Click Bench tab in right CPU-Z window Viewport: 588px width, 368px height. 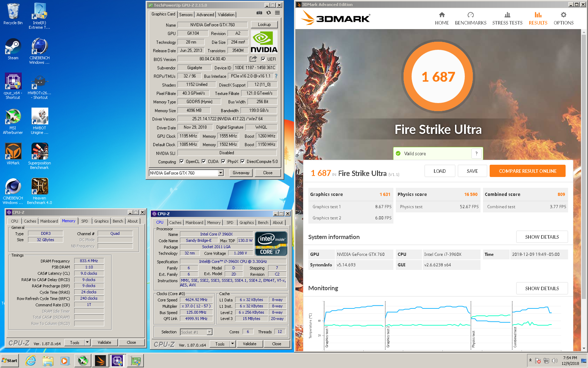pyautogui.click(x=263, y=223)
